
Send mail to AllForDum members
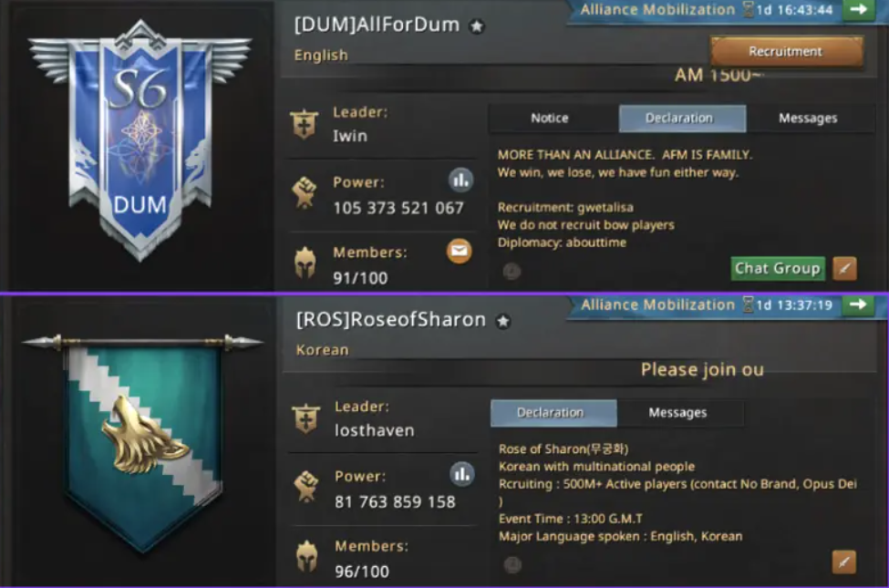pyautogui.click(x=460, y=252)
